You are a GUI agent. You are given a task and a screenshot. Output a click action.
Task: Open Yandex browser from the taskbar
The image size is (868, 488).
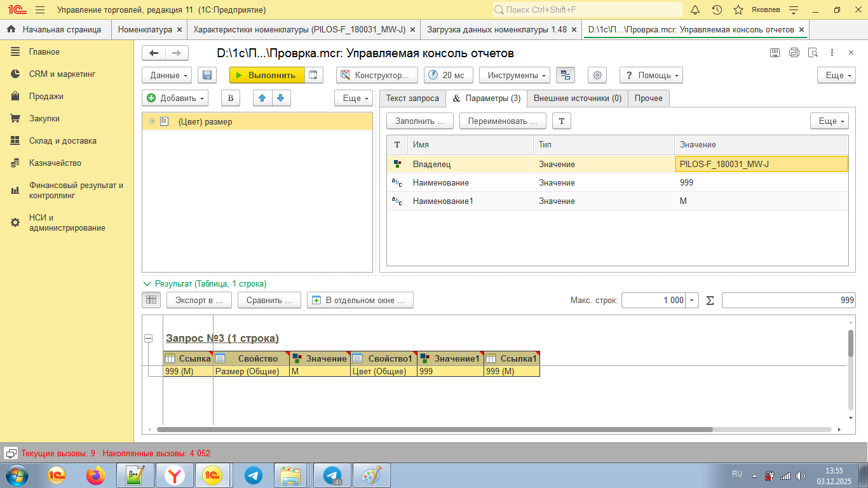pos(175,475)
